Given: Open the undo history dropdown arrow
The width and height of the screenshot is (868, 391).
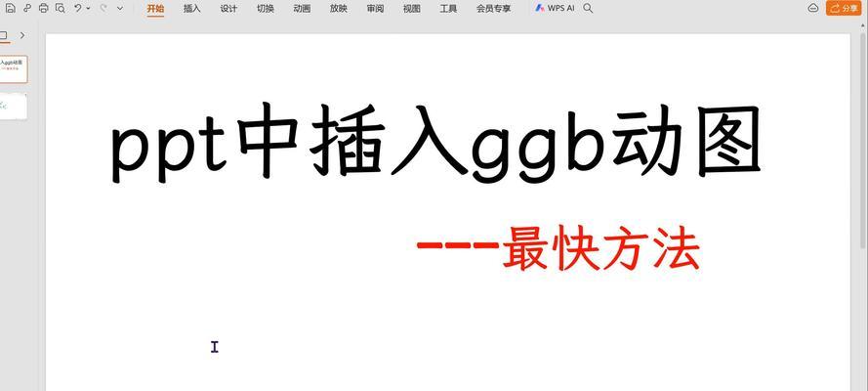Looking at the screenshot, I should pyautogui.click(x=88, y=9).
